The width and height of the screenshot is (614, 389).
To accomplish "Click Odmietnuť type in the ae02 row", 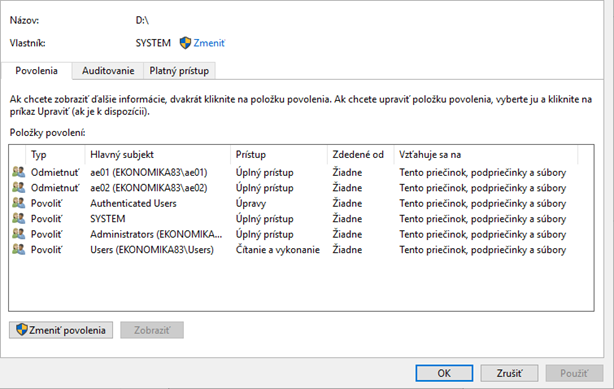I will click(x=55, y=188).
